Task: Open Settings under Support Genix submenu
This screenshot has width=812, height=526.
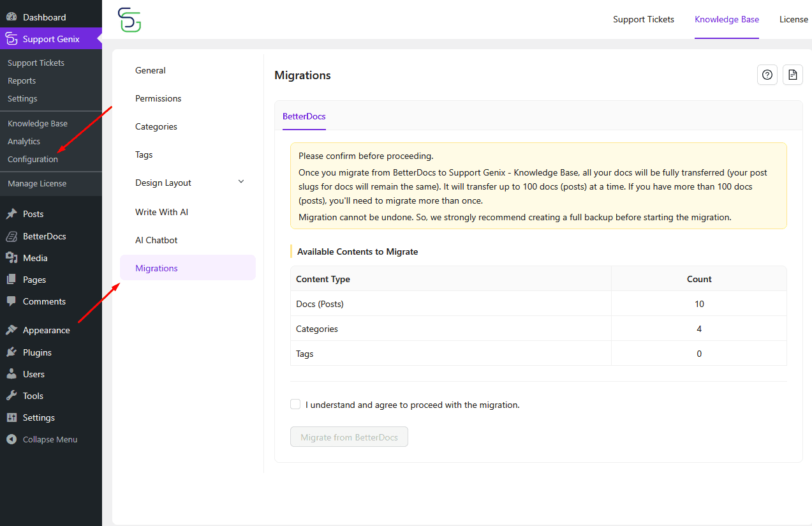Action: 22,98
